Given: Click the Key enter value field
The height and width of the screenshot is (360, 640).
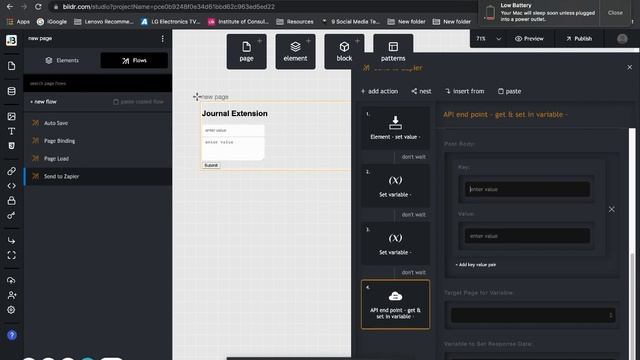Looking at the screenshot, I should pos(527,189).
